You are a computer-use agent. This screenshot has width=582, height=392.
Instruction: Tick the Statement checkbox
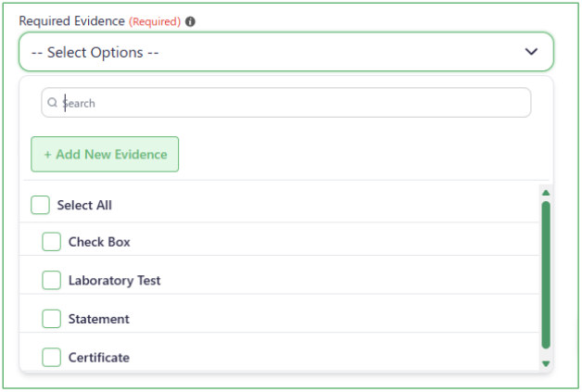coord(51,319)
